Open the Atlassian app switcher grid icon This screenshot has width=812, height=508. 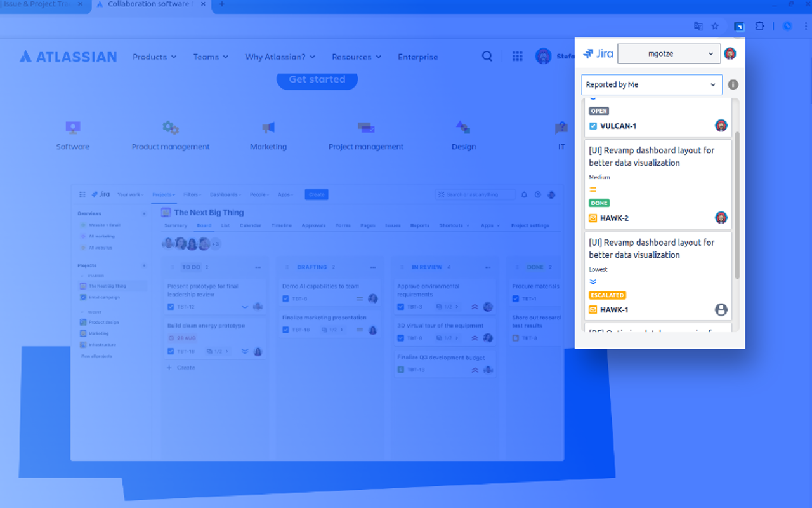(518, 57)
